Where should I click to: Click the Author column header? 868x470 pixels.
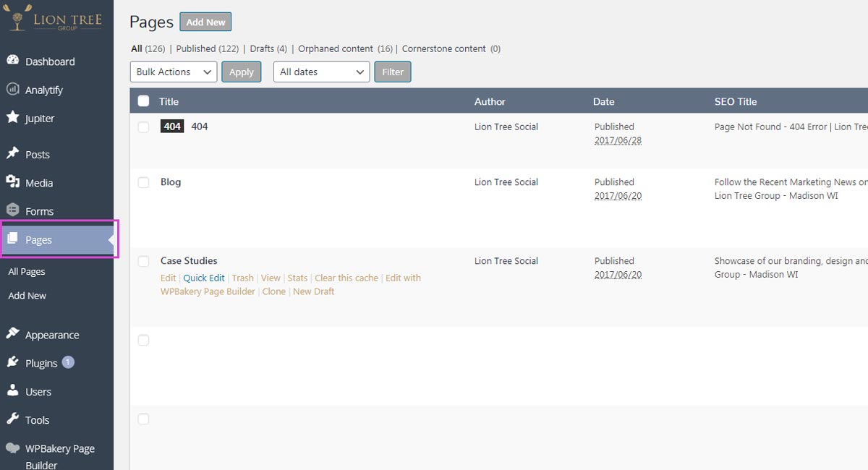point(490,101)
